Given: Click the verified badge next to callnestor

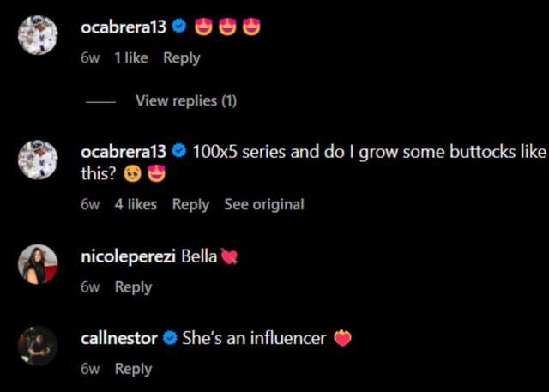Looking at the screenshot, I should (170, 338).
